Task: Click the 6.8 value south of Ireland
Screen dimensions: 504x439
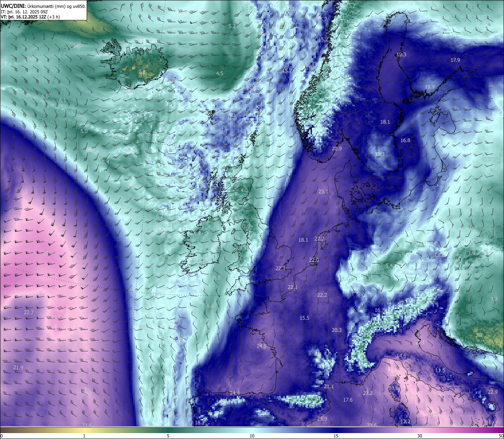Action: tap(217, 278)
